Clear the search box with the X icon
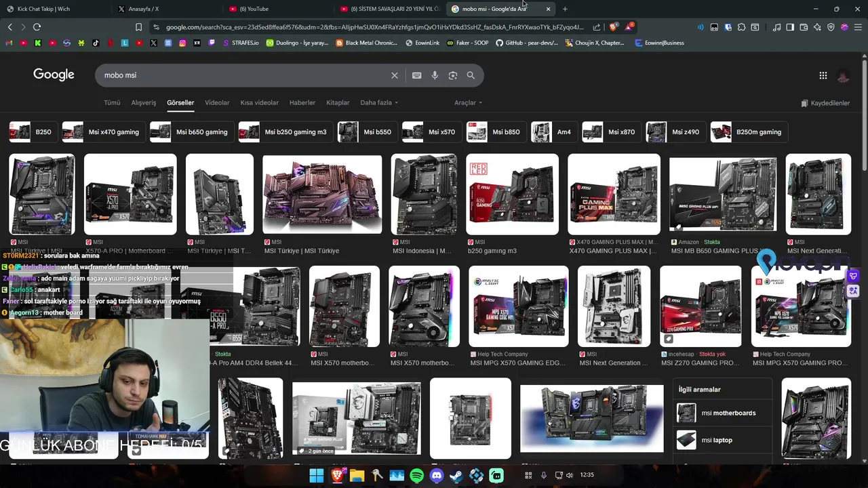Screen dimensions: 868x488 (x=395, y=75)
